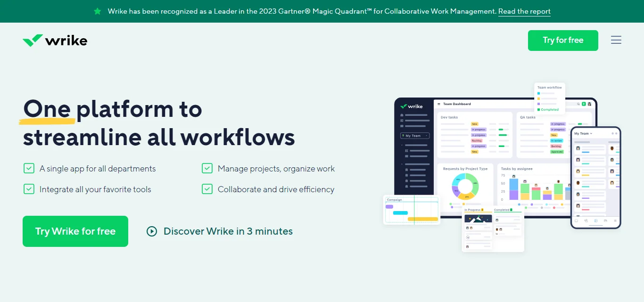Click checkmark beside Collaborate and drive efficiency

(x=207, y=189)
